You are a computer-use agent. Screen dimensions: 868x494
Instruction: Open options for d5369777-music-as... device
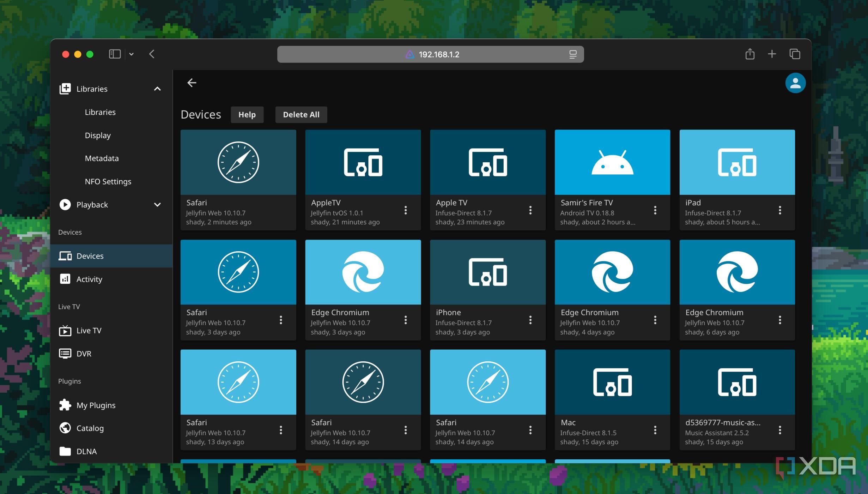(x=780, y=430)
